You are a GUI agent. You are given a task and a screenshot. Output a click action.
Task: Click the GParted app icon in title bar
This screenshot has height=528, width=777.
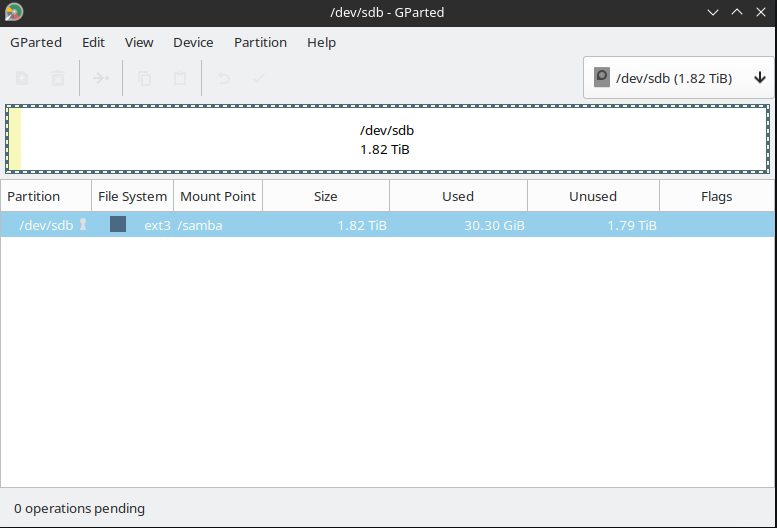(x=14, y=12)
